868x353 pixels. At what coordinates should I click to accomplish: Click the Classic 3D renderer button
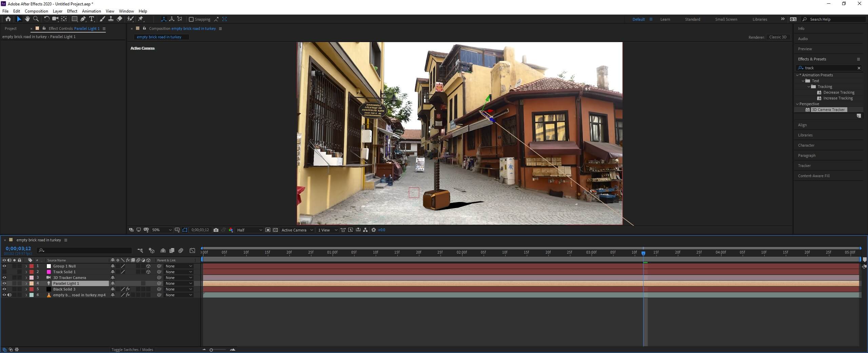click(x=777, y=37)
